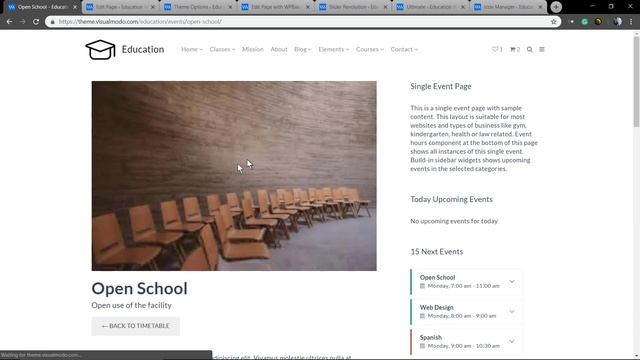Open the site search magnifier

pyautogui.click(x=529, y=49)
